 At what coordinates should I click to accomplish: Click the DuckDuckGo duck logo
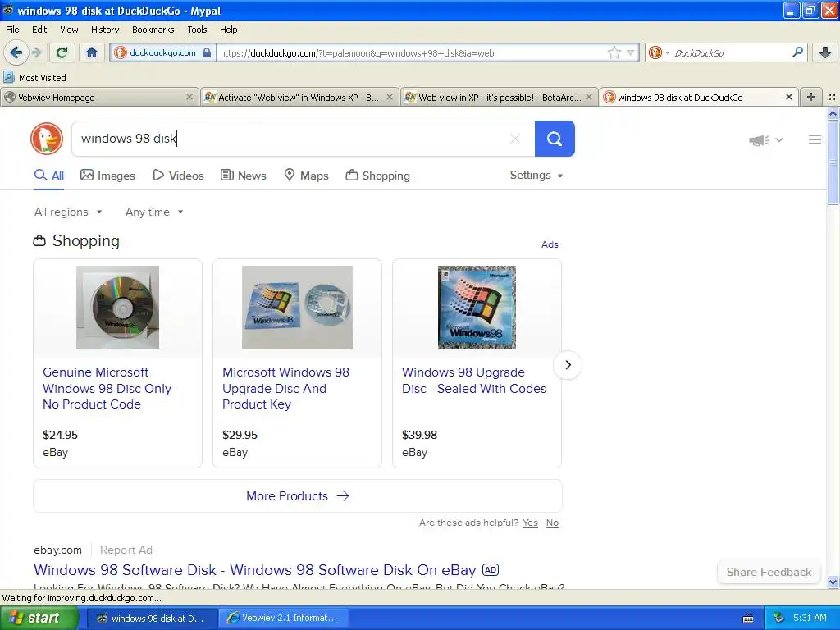point(47,139)
